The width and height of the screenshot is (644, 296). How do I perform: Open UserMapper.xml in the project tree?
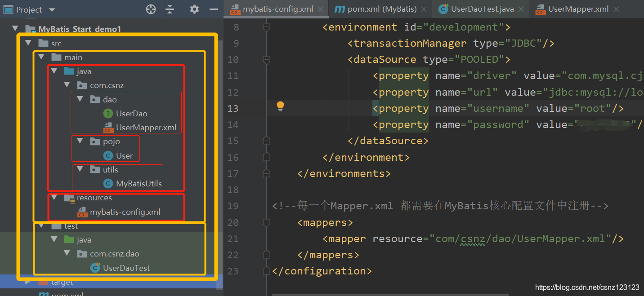[146, 128]
